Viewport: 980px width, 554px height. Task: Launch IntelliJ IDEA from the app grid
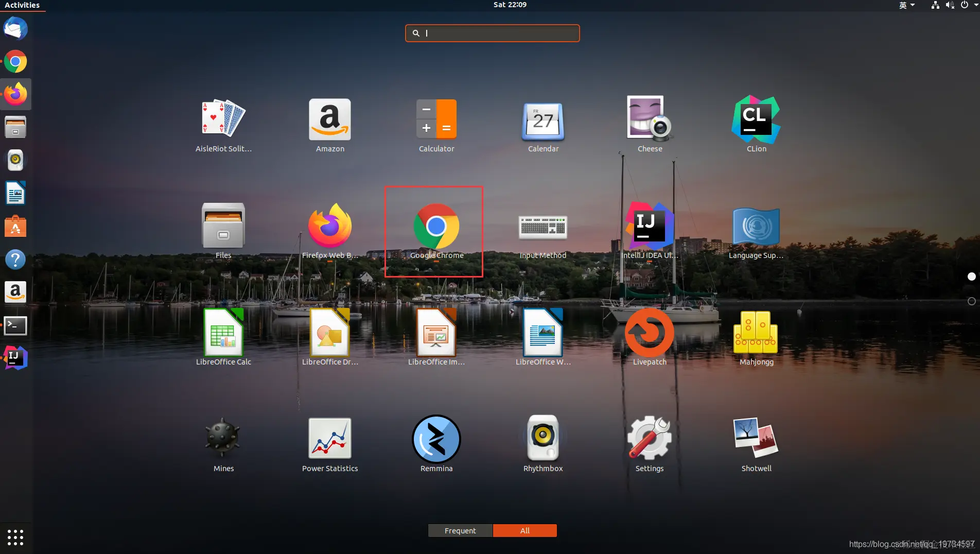tap(650, 232)
